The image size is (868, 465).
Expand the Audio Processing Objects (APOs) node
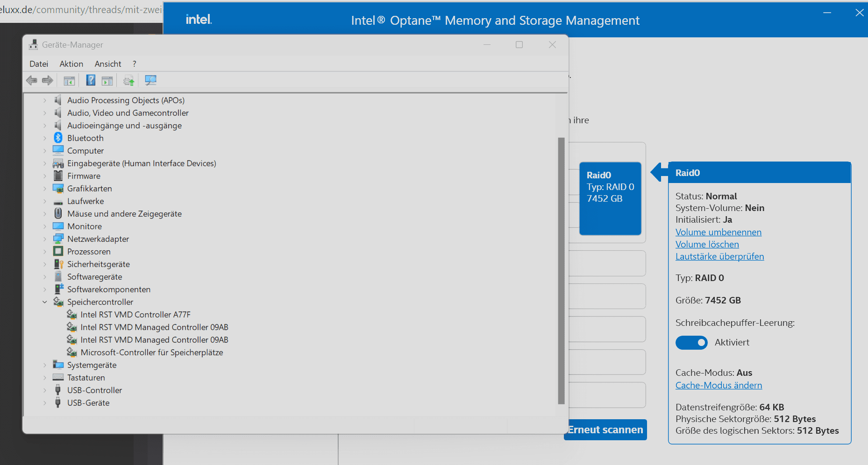tap(45, 100)
